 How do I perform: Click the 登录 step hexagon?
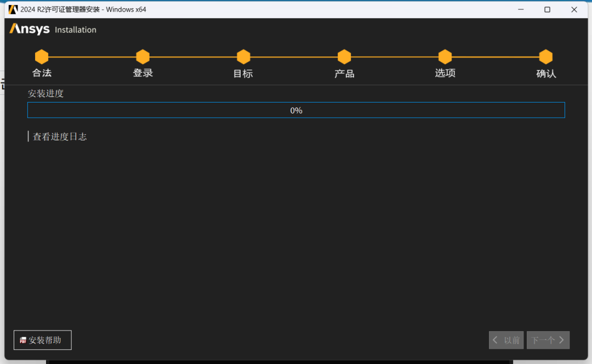click(x=143, y=56)
